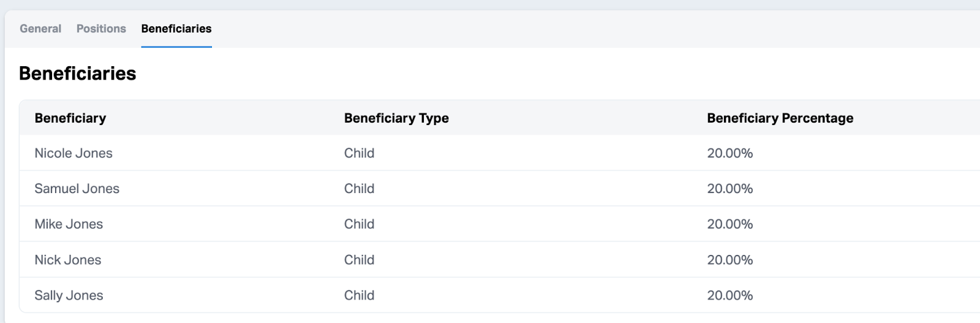Click the Beneficiary Percentage column header

point(780,118)
